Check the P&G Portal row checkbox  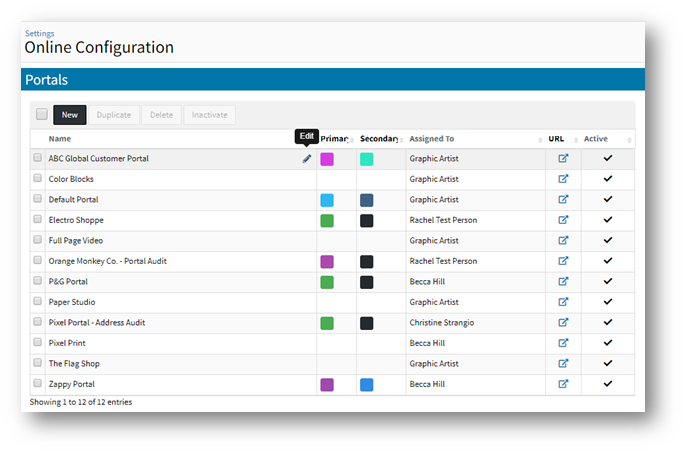coord(38,280)
